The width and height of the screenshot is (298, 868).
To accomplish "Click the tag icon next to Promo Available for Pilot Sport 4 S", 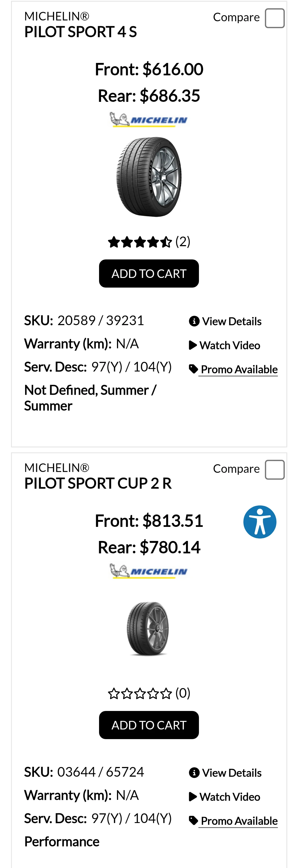I will point(193,368).
